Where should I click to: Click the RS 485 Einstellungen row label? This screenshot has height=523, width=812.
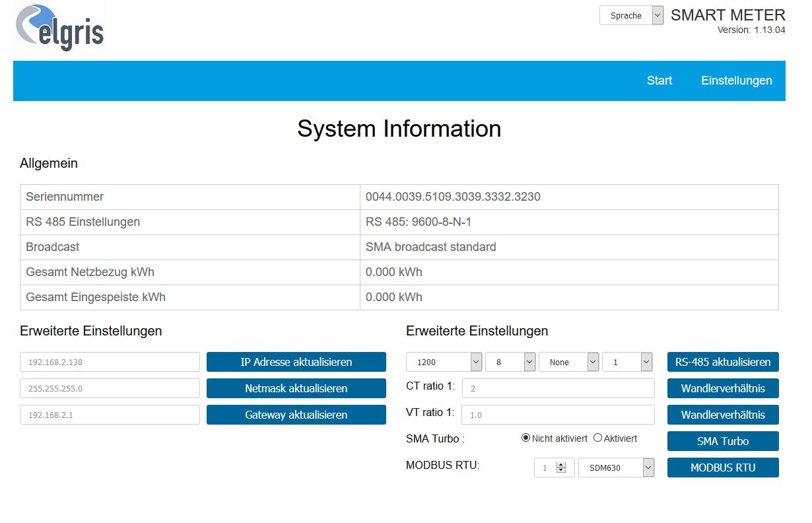coord(83,222)
